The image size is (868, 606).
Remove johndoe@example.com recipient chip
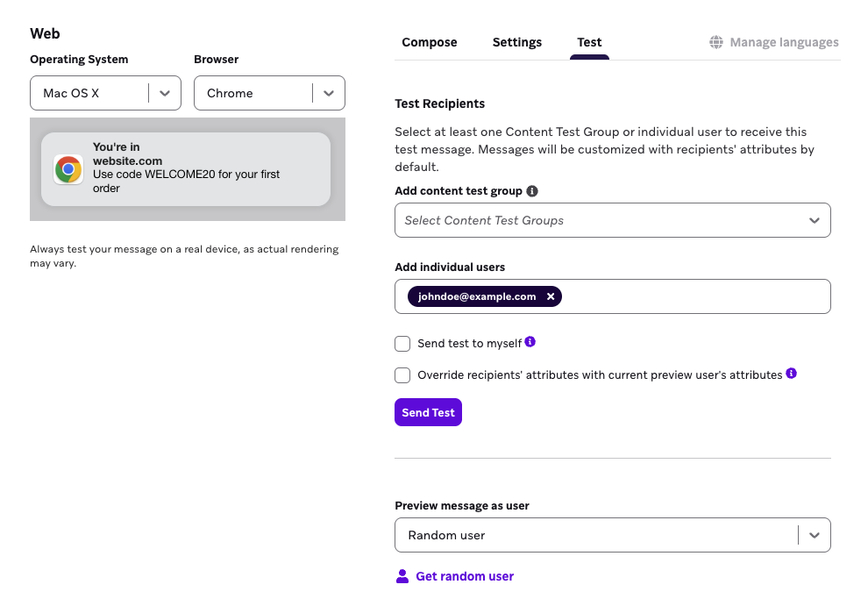pos(551,296)
